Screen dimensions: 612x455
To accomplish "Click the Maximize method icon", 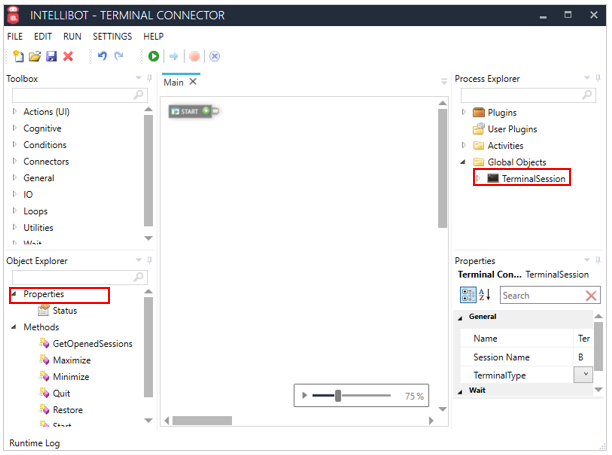I will [44, 359].
